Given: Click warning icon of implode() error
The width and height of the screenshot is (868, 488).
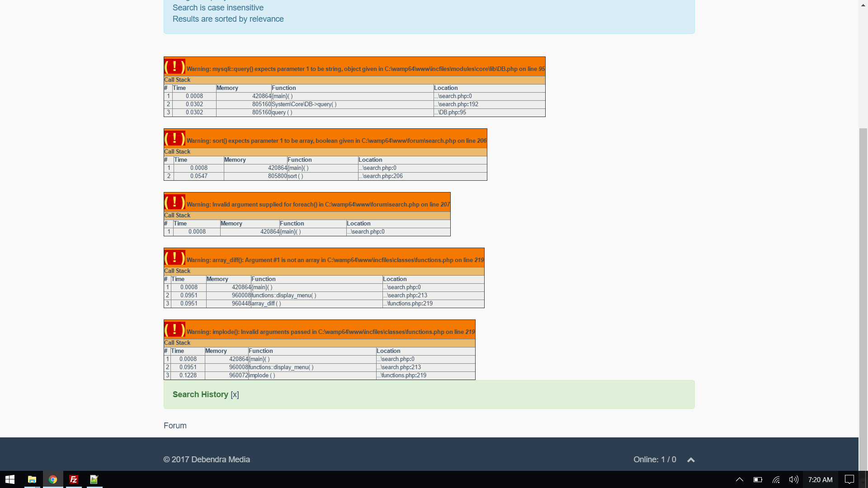Looking at the screenshot, I should tap(175, 330).
